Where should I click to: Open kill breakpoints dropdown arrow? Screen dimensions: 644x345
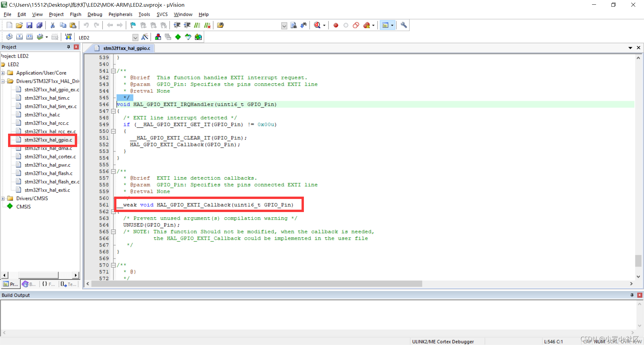point(373,25)
